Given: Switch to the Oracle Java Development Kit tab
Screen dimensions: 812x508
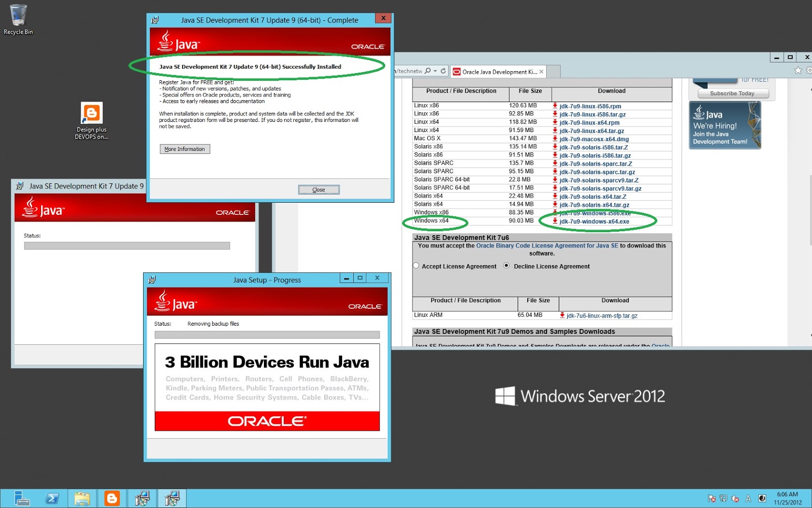Looking at the screenshot, I should 497,72.
